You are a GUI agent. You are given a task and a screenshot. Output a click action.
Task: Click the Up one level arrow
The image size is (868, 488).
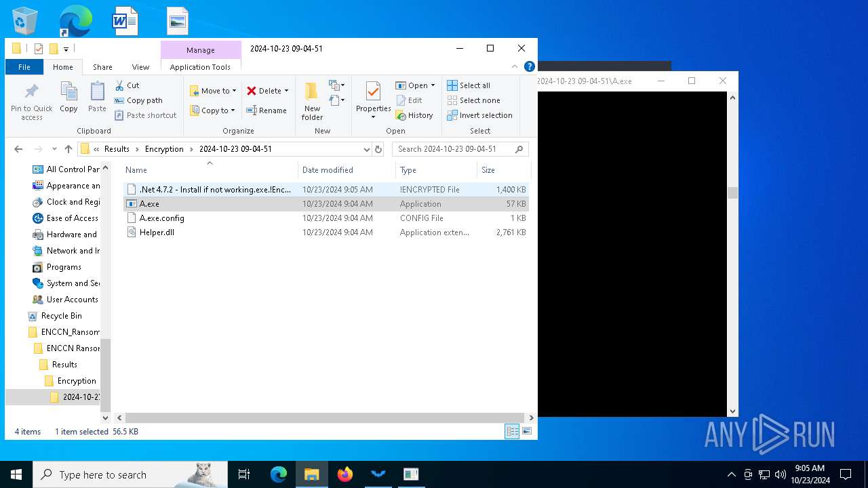tap(68, 149)
